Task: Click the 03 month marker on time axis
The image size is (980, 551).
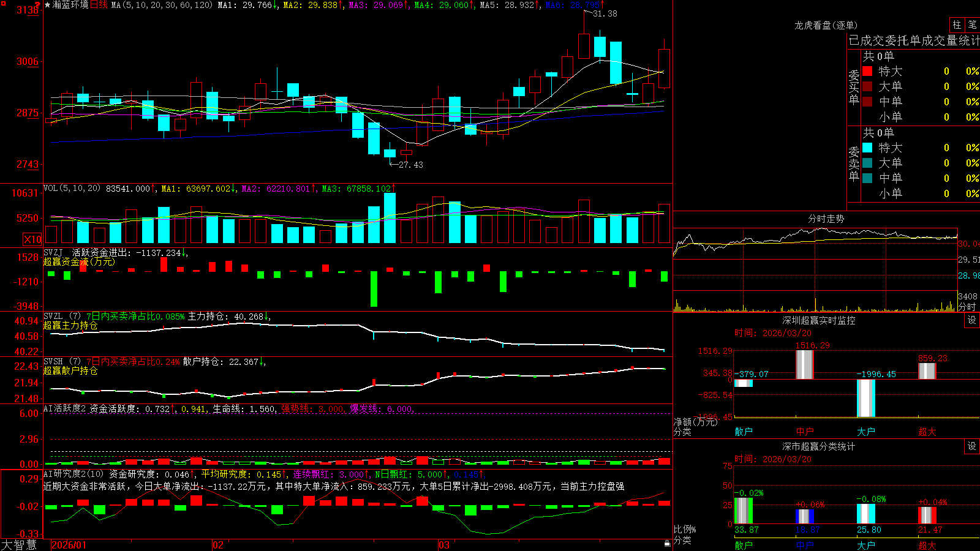Action: coord(444,545)
